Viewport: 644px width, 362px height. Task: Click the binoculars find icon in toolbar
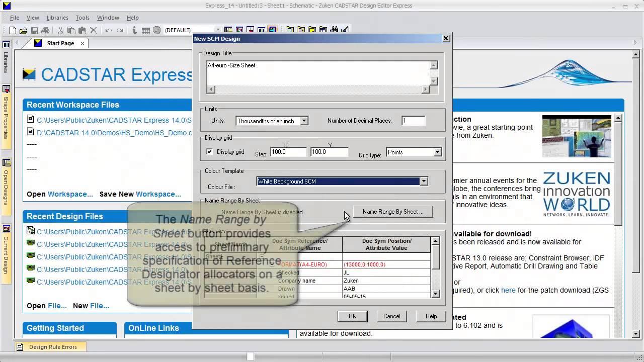[334, 30]
